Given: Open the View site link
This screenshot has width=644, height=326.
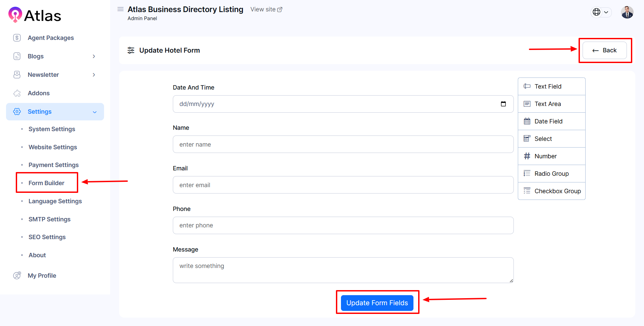Looking at the screenshot, I should 266,9.
